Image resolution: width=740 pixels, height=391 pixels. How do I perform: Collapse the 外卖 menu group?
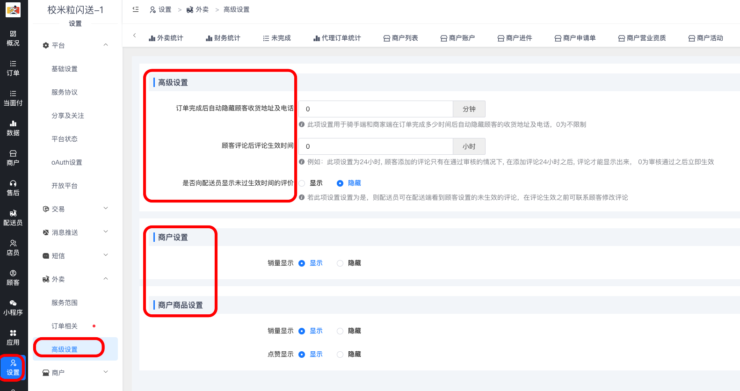click(76, 279)
